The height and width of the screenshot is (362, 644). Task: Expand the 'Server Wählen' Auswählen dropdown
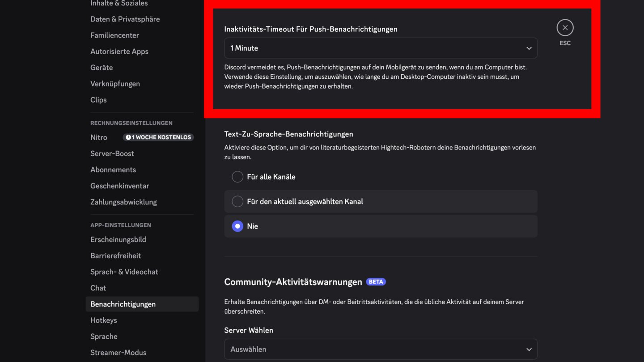coord(380,349)
